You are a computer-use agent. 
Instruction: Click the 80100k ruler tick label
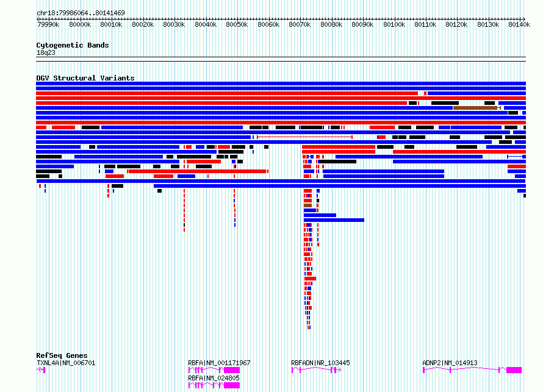point(394,24)
